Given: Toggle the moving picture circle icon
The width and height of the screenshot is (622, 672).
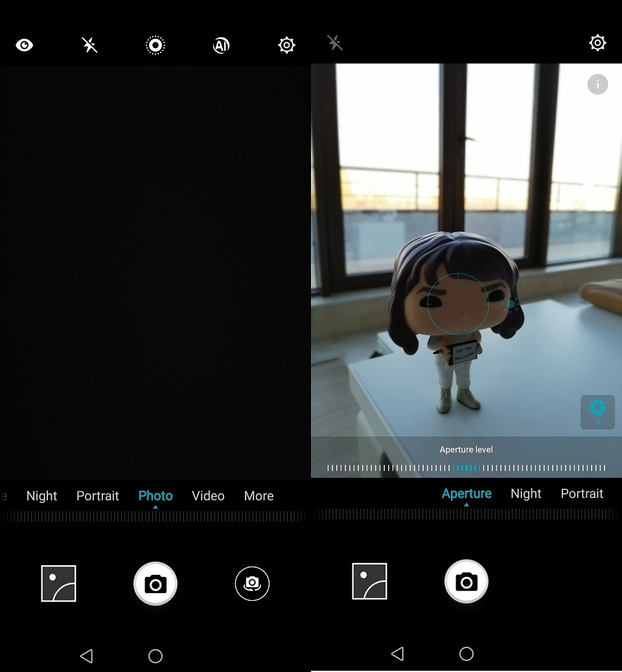Looking at the screenshot, I should (155, 45).
